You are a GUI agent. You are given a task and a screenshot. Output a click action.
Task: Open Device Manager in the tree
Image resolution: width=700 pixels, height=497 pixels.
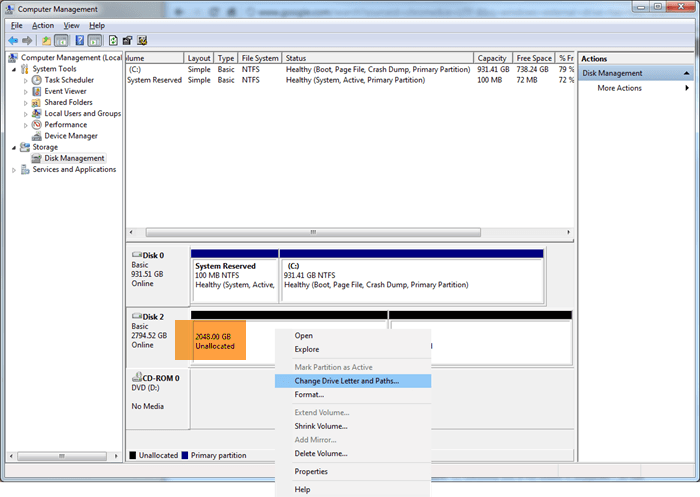click(70, 136)
